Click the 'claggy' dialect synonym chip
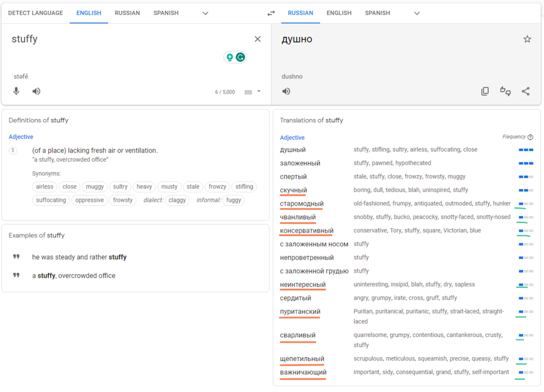 pos(177,200)
